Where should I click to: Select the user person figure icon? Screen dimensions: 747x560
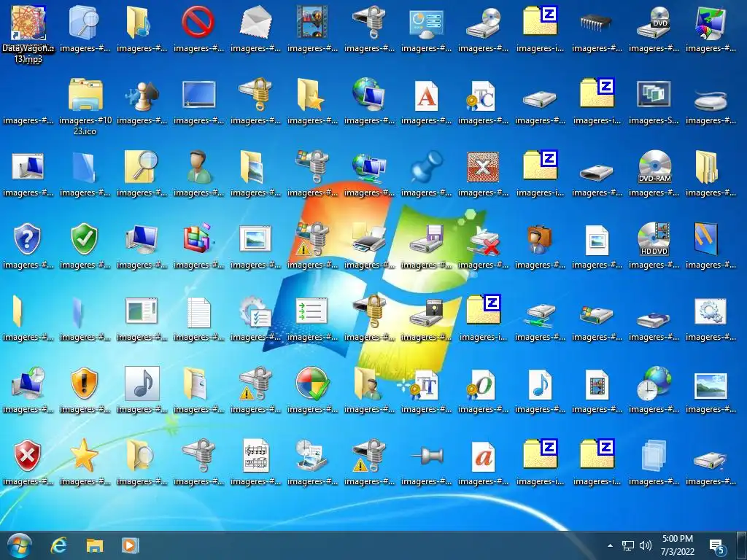tap(198, 167)
